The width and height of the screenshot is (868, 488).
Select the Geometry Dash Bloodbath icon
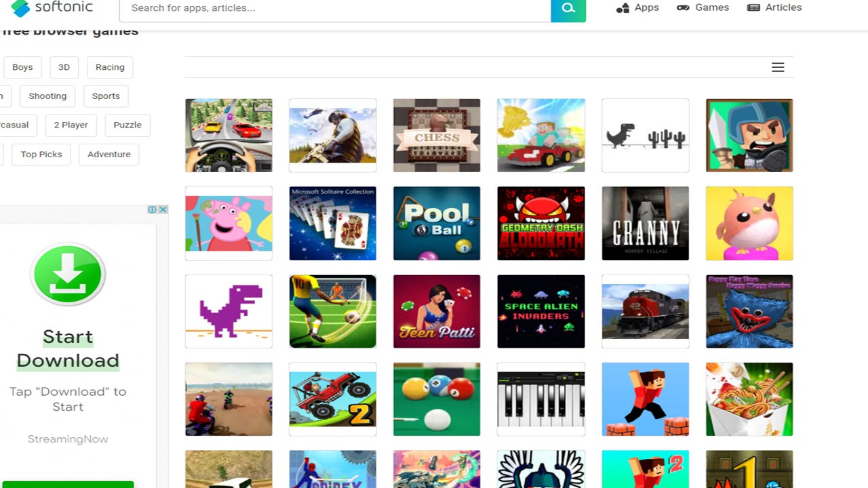click(540, 224)
